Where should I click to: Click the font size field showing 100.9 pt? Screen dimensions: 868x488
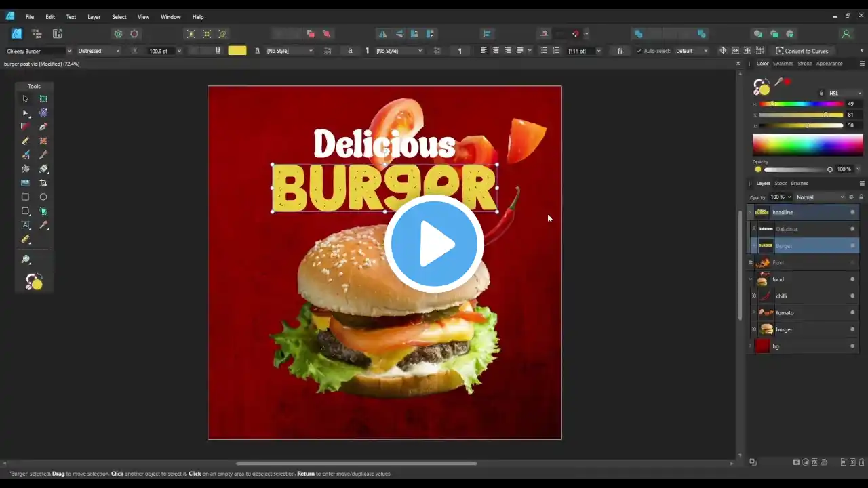point(159,51)
